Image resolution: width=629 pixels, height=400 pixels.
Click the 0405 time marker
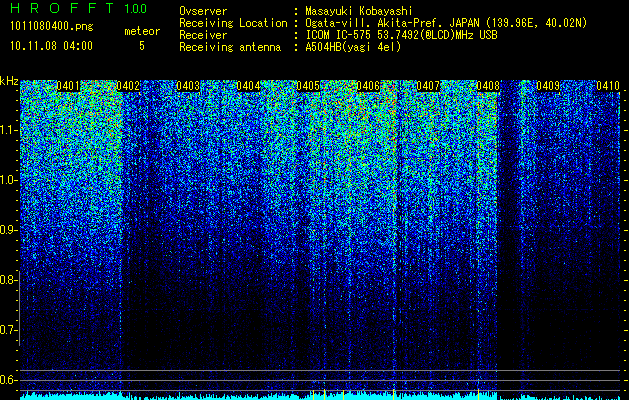308,86
